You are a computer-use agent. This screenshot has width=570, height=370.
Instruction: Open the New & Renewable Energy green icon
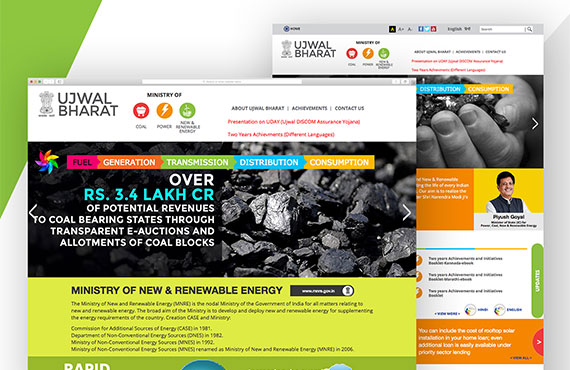pos(187,110)
